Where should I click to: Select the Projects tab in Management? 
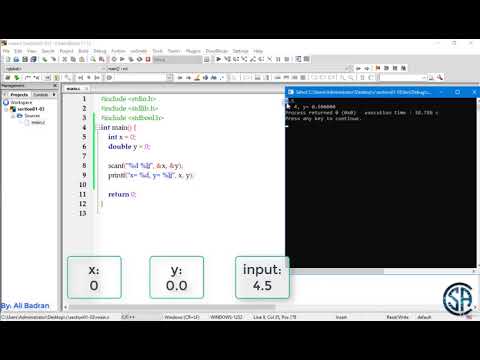pos(19,95)
